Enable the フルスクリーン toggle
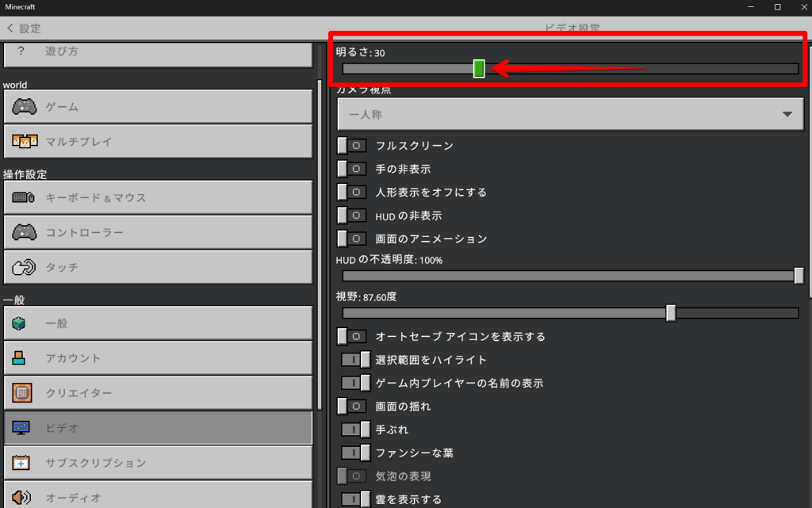The width and height of the screenshot is (812, 508). point(353,146)
